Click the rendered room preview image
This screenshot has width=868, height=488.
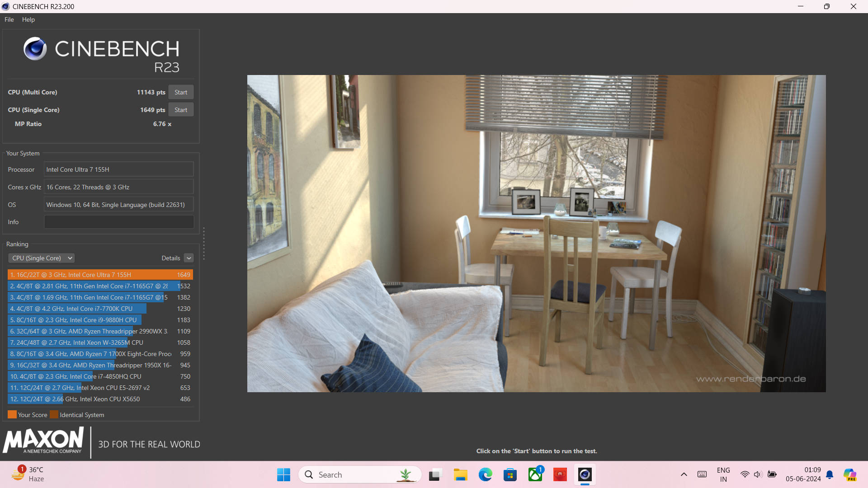536,234
